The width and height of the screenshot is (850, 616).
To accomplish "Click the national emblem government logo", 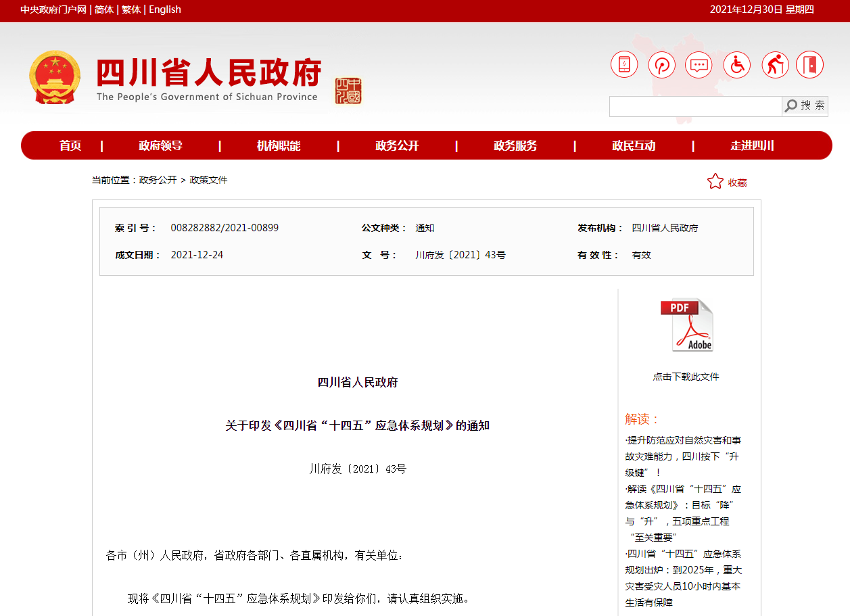I will point(54,76).
